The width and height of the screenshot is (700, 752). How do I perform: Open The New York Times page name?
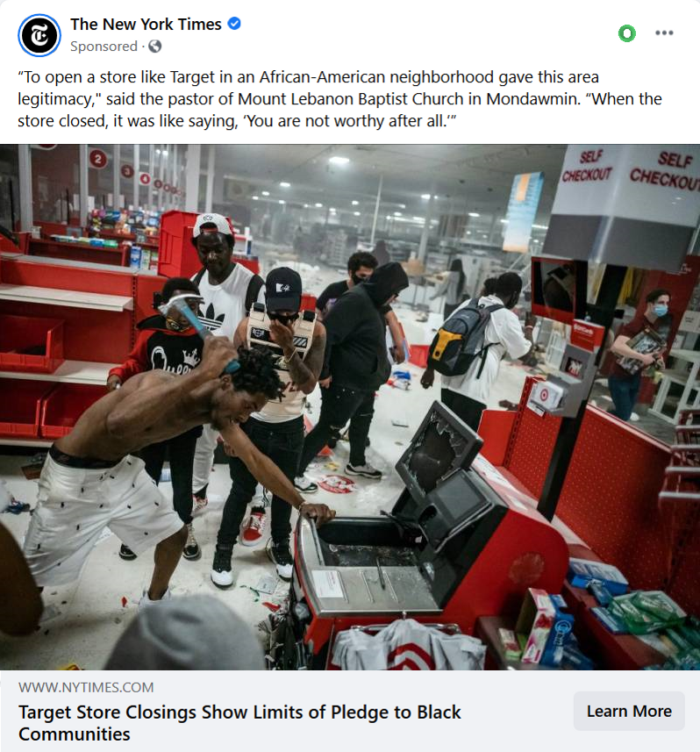click(146, 24)
